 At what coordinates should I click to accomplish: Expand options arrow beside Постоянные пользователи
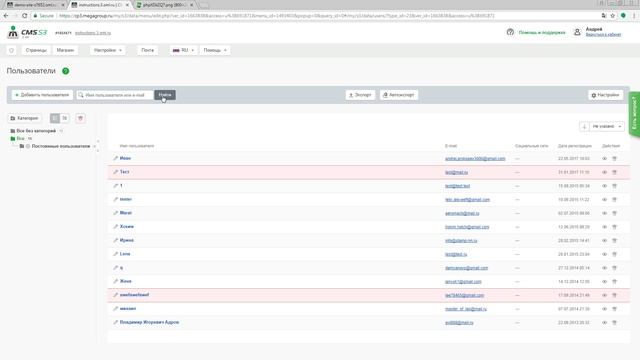pyautogui.click(x=94, y=146)
